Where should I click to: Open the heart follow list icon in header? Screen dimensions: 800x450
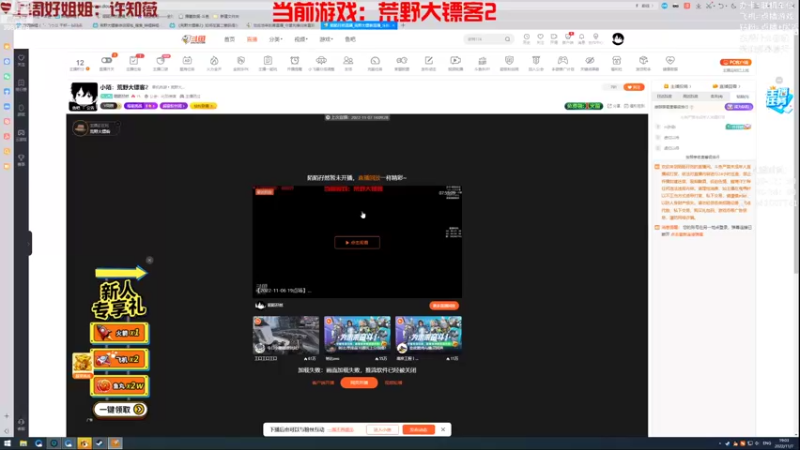click(540, 37)
